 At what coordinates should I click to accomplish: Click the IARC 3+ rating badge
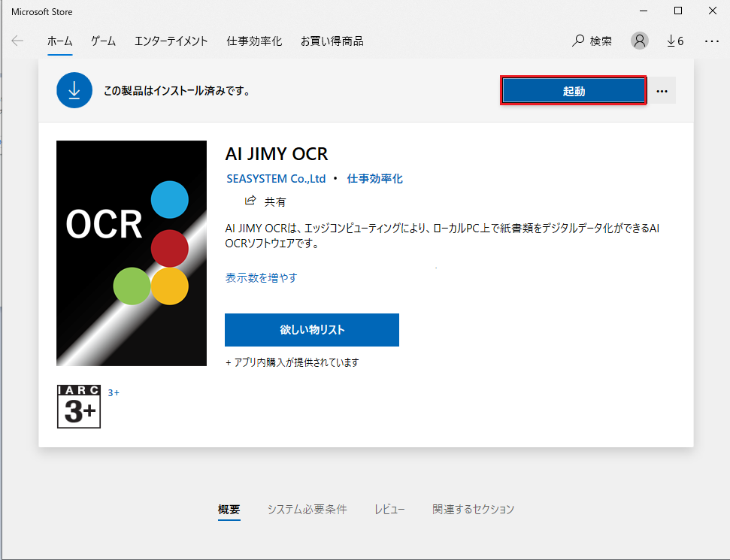click(x=79, y=407)
